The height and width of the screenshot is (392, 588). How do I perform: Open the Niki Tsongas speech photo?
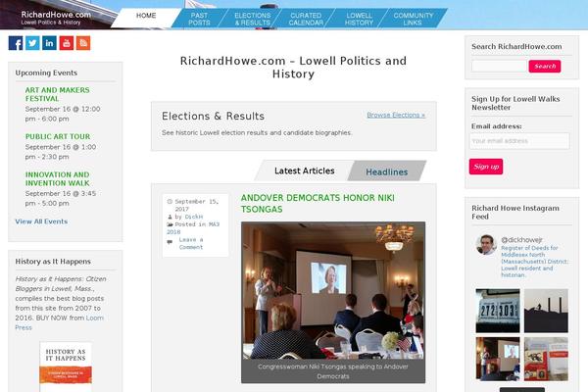pos(333,290)
